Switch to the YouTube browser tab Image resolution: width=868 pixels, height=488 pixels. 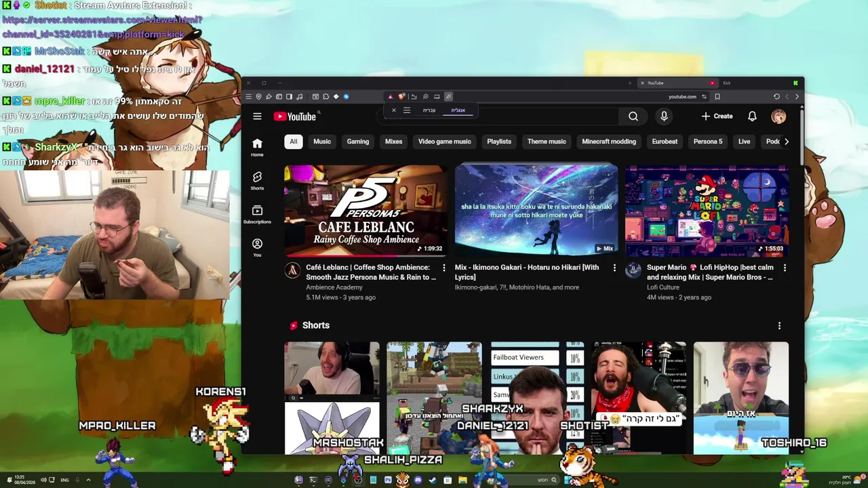pyautogui.click(x=678, y=83)
